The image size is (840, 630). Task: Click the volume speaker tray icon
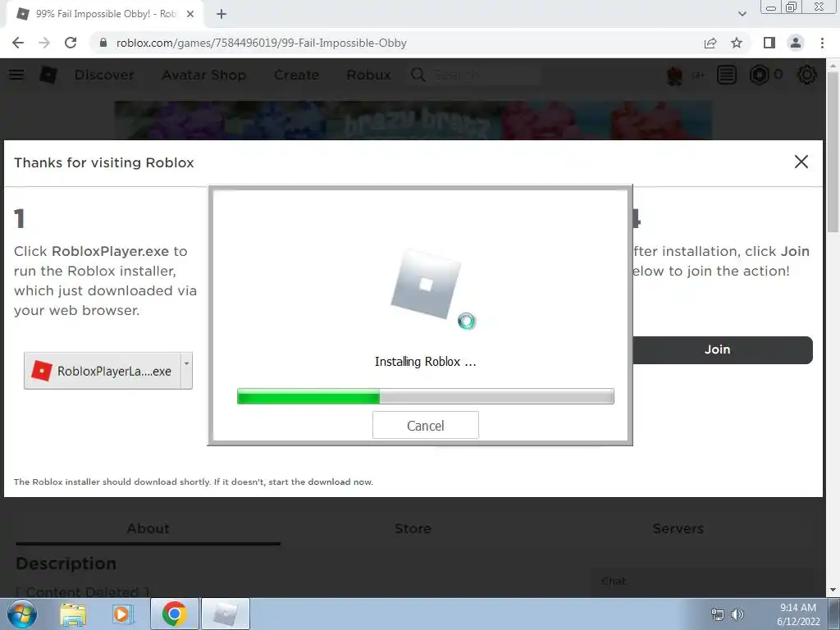(x=737, y=614)
